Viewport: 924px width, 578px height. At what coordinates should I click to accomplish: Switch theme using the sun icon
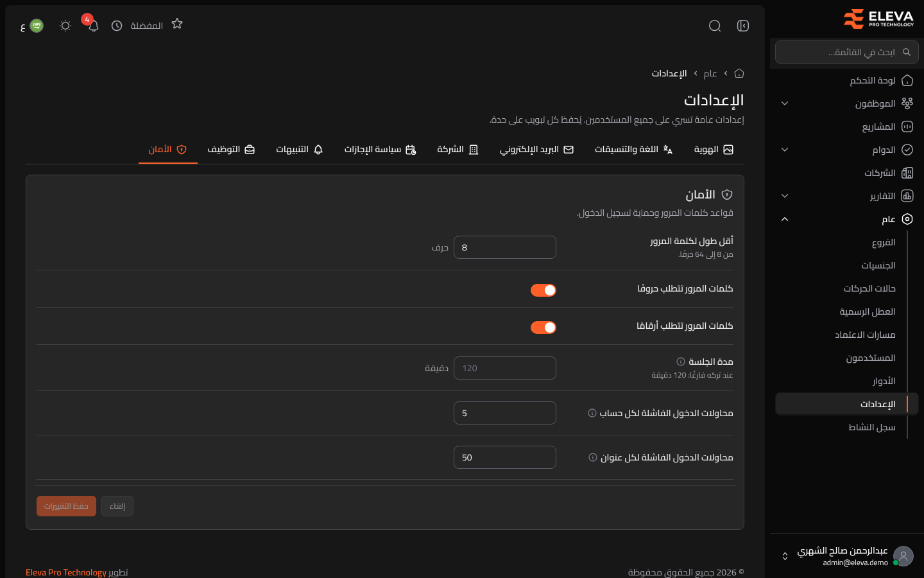coord(65,26)
